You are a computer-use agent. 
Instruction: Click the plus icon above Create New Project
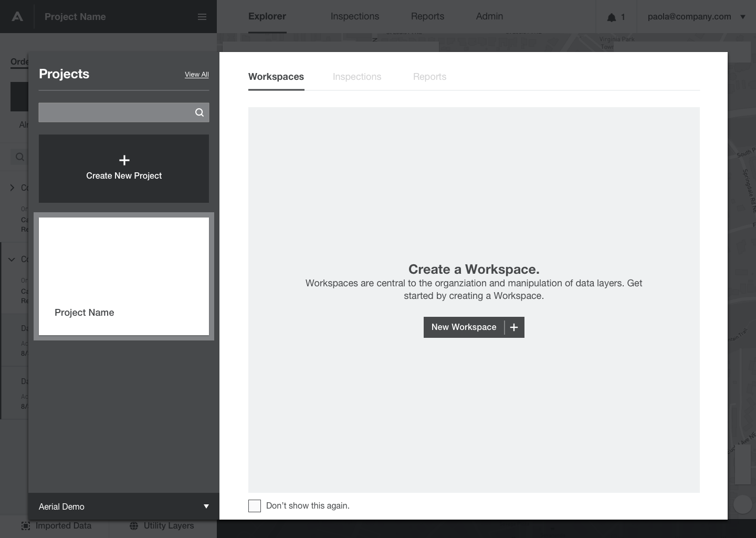124,160
